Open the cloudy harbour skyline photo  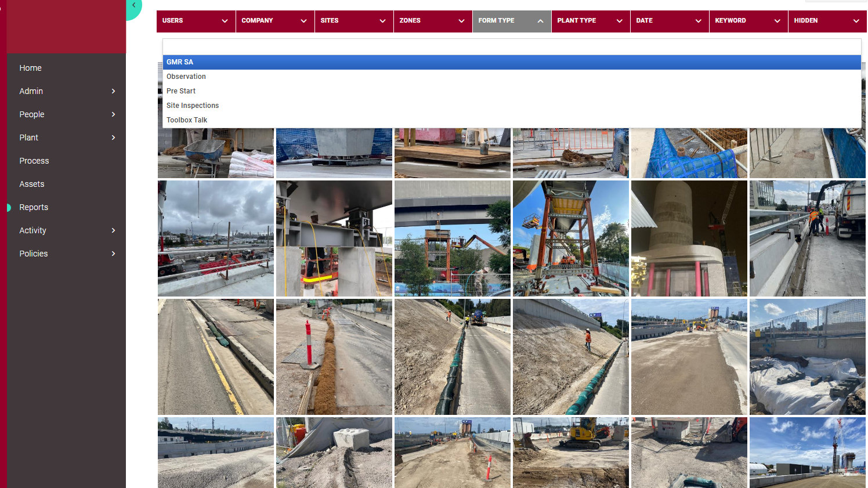216,238
